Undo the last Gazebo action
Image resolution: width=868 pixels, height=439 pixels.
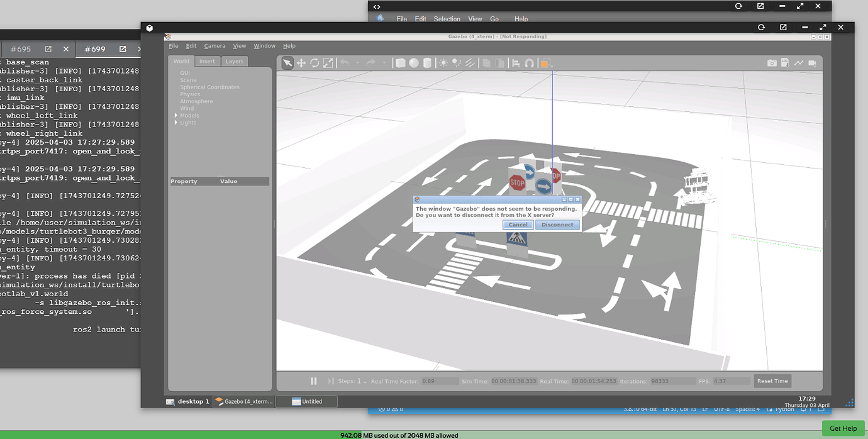click(345, 62)
